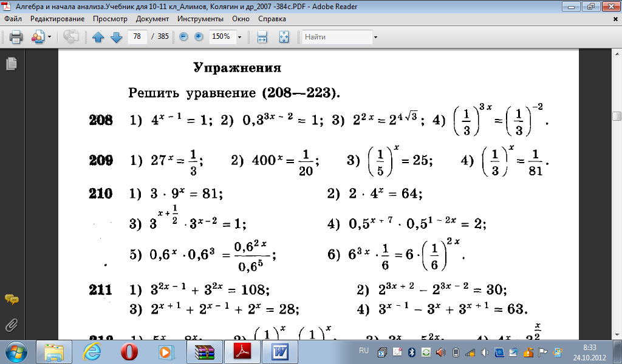Click the network signal tray icon

[x=471, y=352]
